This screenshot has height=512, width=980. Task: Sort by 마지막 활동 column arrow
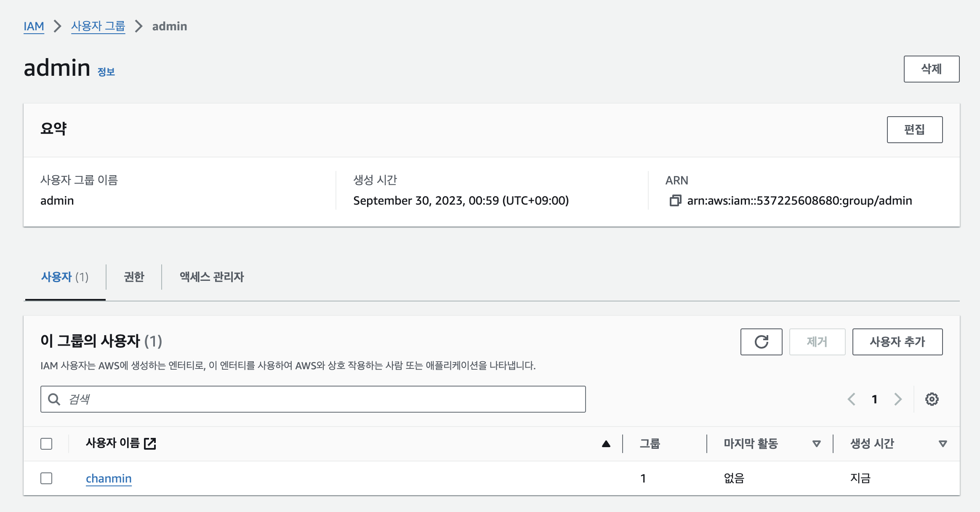[816, 444]
